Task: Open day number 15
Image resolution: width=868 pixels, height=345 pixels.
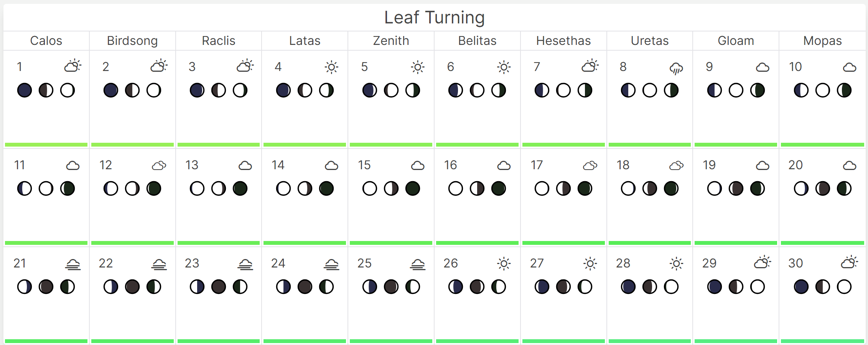Action: [364, 165]
